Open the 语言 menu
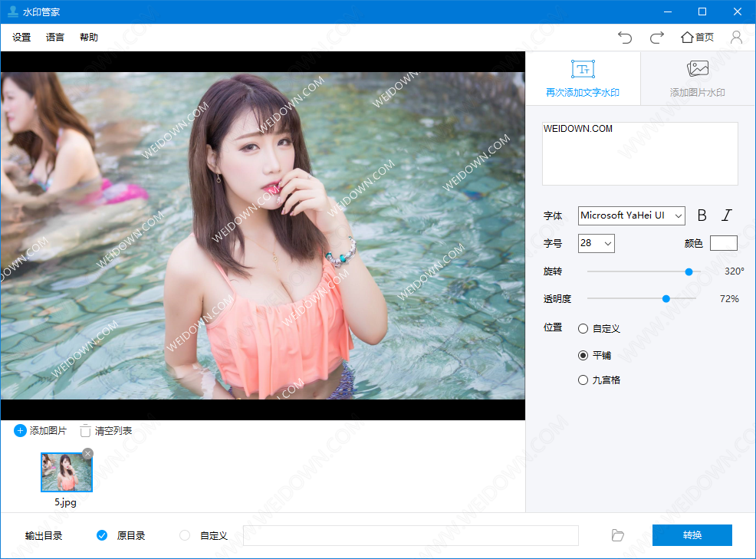The width and height of the screenshot is (756, 559). pyautogui.click(x=55, y=37)
